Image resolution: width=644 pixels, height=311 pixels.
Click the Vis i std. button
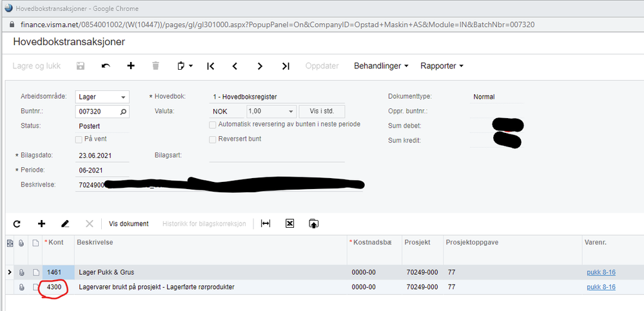point(322,112)
